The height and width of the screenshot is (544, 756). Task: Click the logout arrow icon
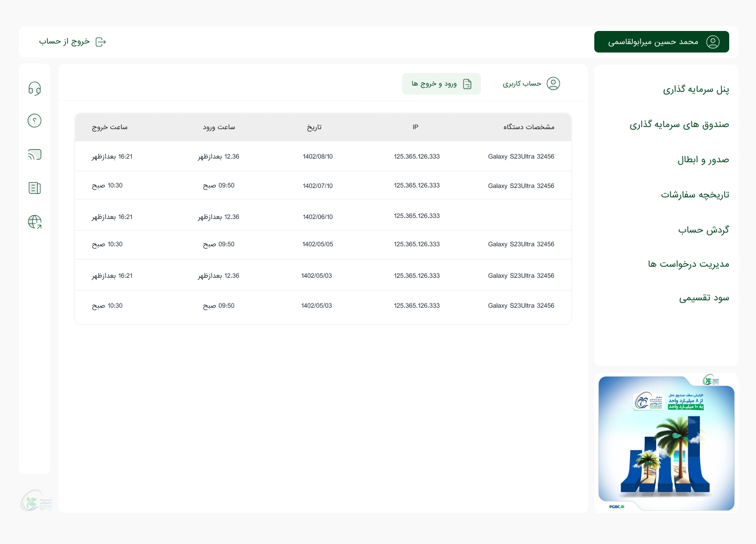pyautogui.click(x=101, y=42)
